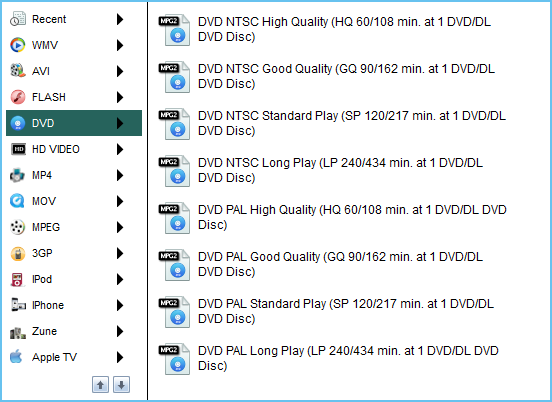Select the iPod label

42,279
